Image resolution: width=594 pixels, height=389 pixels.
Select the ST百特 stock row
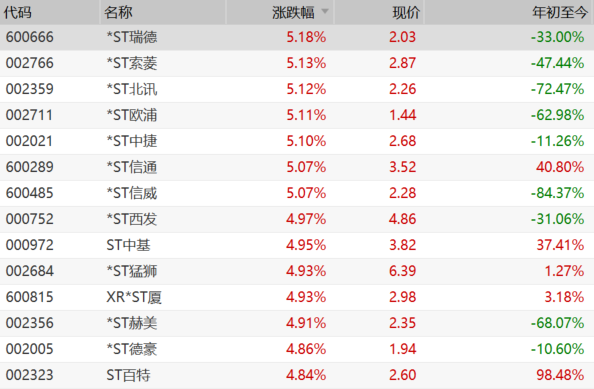297,375
